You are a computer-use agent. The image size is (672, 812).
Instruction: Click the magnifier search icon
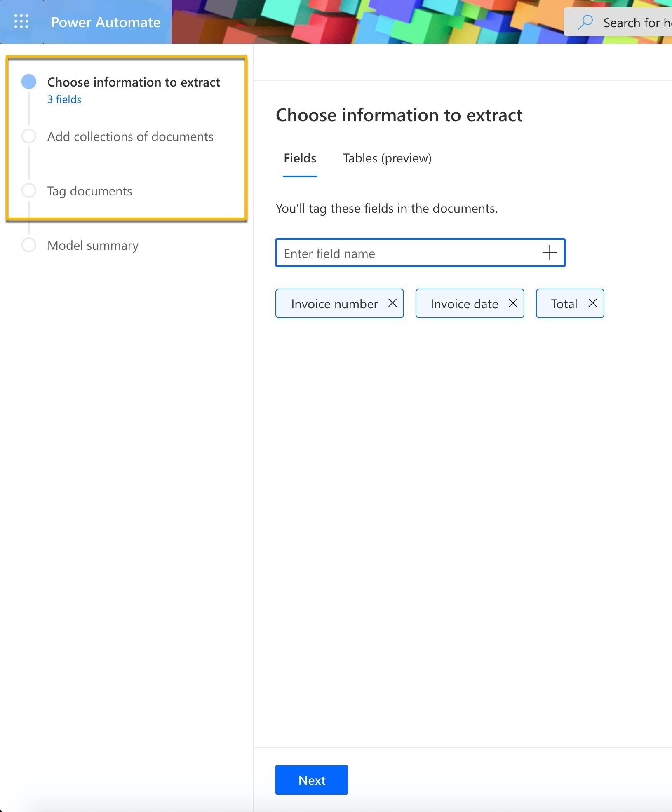click(585, 22)
